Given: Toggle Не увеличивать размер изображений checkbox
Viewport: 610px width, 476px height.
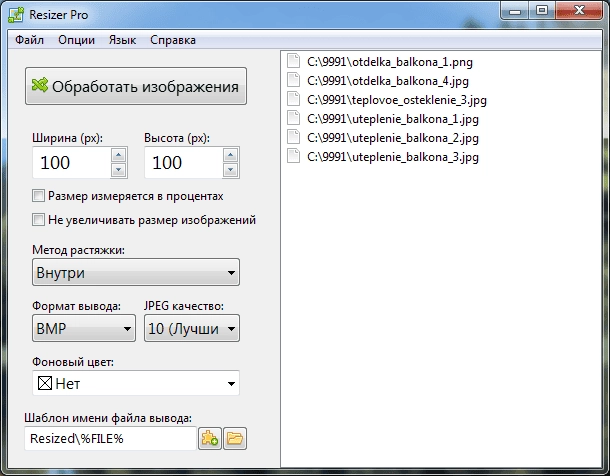Looking at the screenshot, I should (x=38, y=220).
